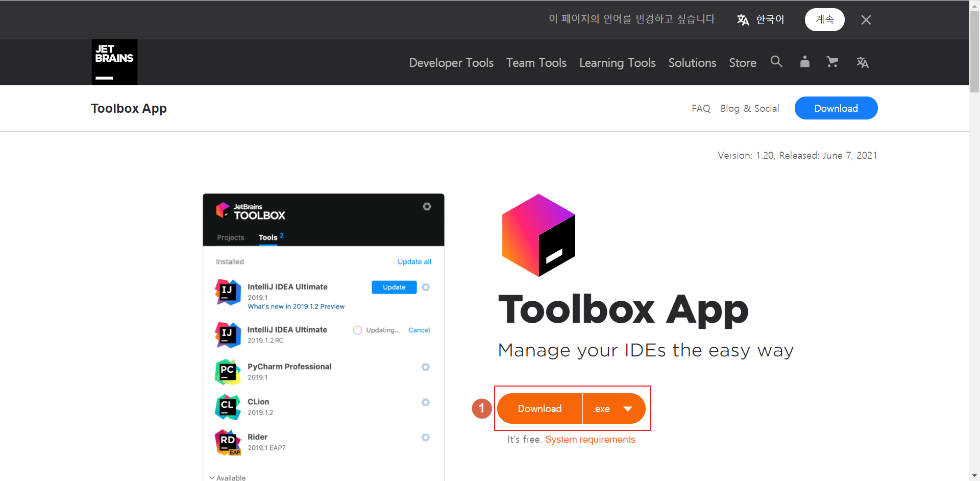Click Update all link
This screenshot has height=481, width=980.
(x=414, y=261)
